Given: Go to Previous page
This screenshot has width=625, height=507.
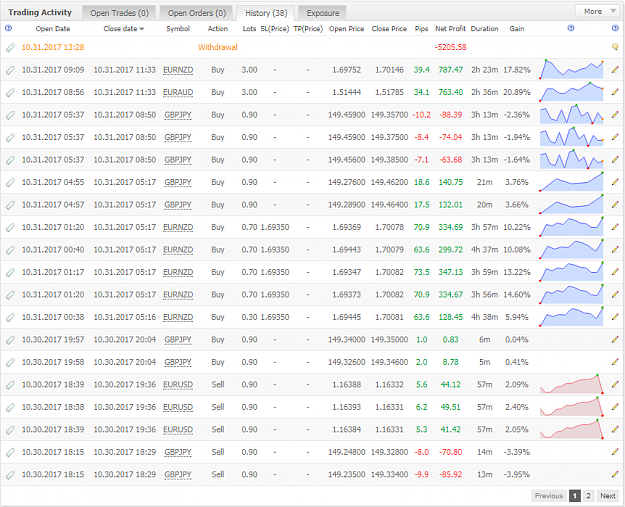Looking at the screenshot, I should point(548,496).
